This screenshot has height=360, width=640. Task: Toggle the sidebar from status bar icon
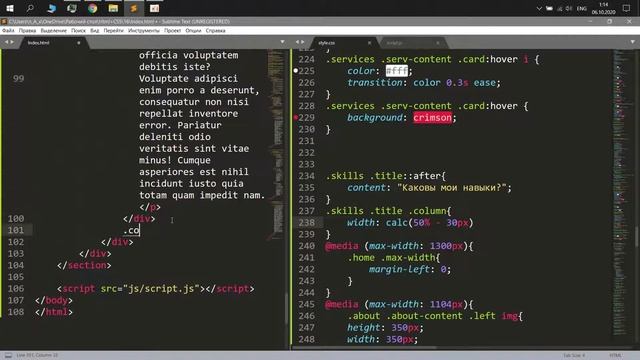tap(8, 356)
